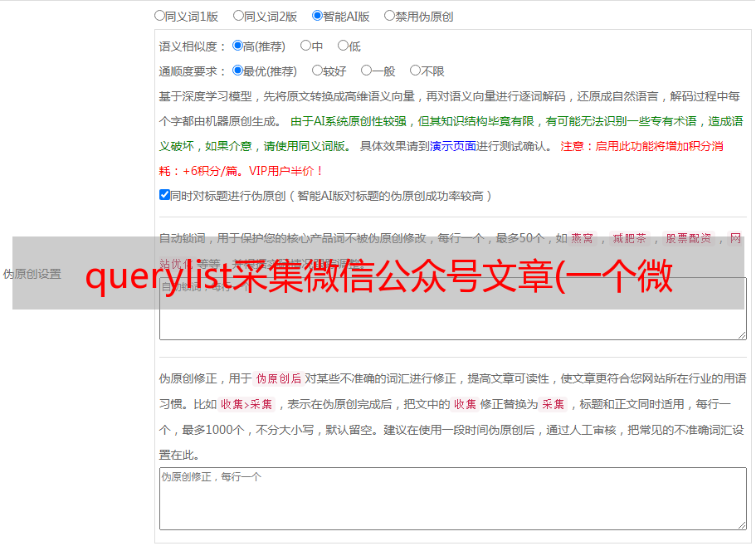Grab the 自动锁词 textarea resize handle
This screenshot has width=756, height=546.
pyautogui.click(x=742, y=335)
